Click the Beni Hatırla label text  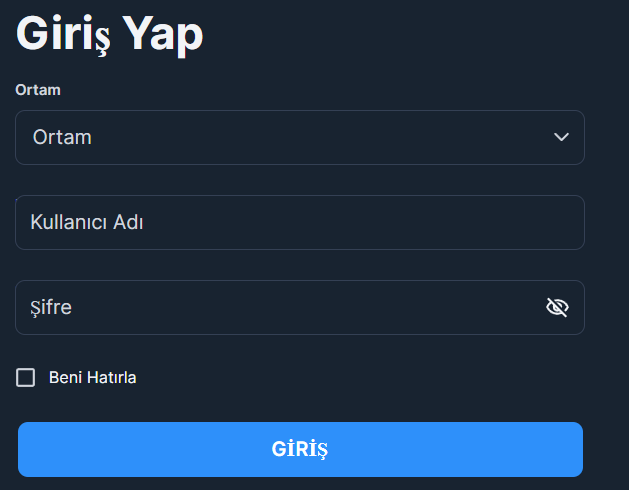point(93,378)
